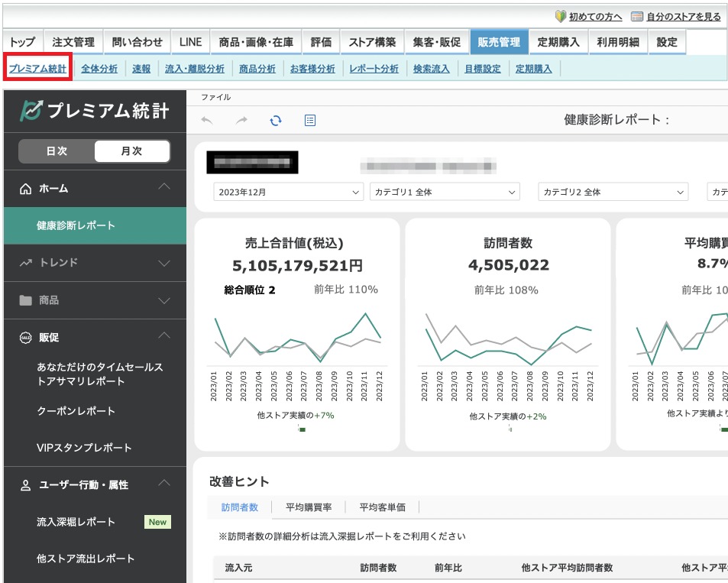Open 流入深堀レポート in sidebar

point(76,522)
